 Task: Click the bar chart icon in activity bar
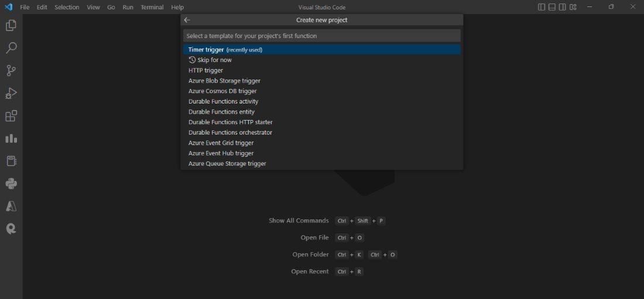pos(11,139)
